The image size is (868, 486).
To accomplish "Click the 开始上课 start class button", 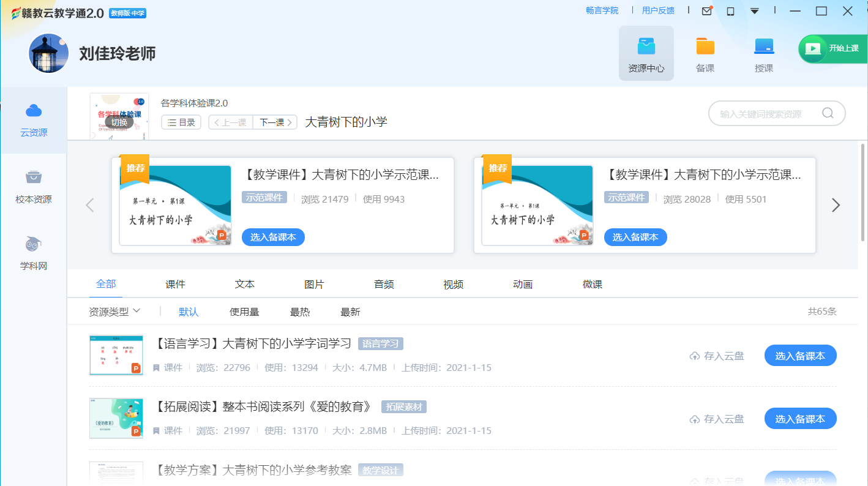I will 833,48.
